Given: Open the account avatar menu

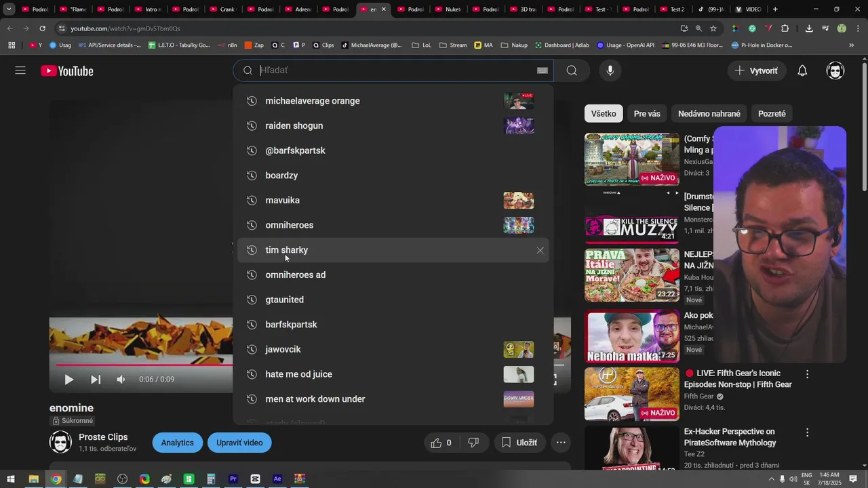Looking at the screenshot, I should pos(835,70).
